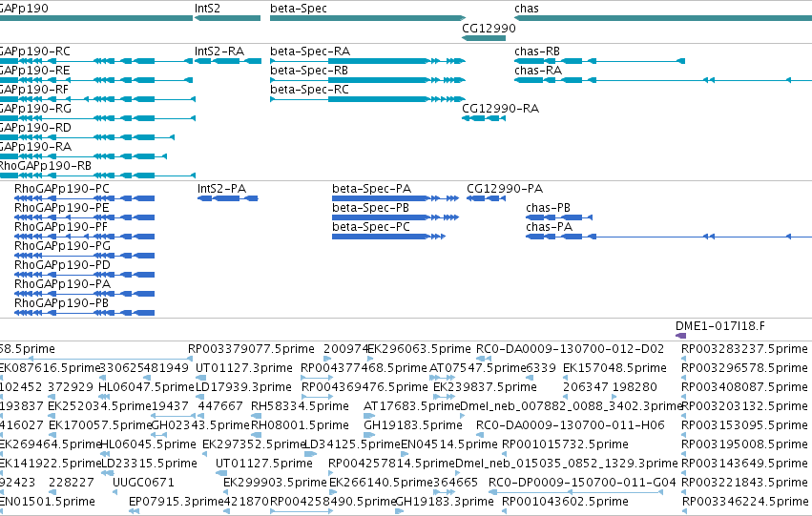Select EST HL06045.5prime
The image size is (812, 516).
148,445
